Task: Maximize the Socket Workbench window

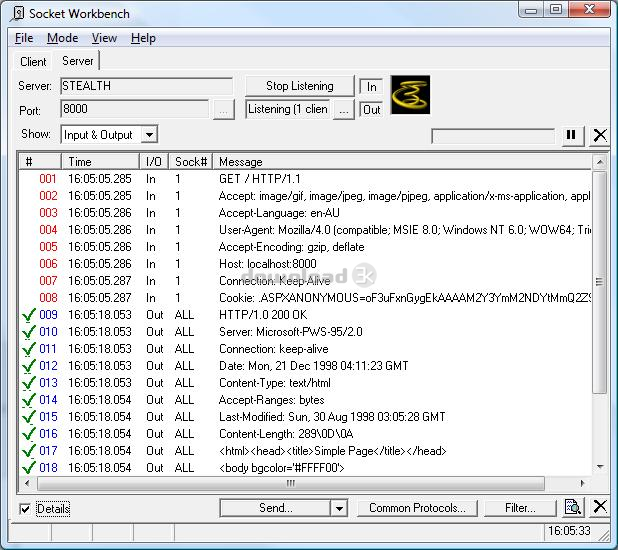Action: point(556,9)
